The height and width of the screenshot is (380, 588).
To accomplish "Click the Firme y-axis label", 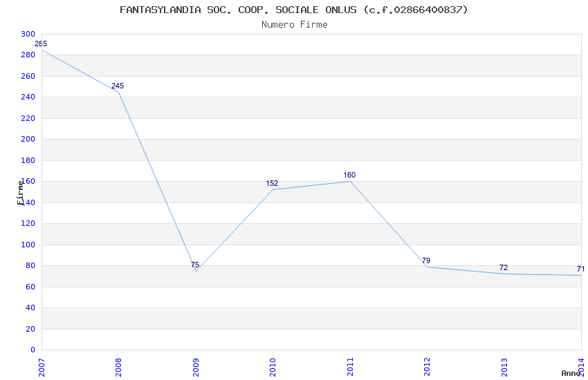I will click(x=20, y=193).
